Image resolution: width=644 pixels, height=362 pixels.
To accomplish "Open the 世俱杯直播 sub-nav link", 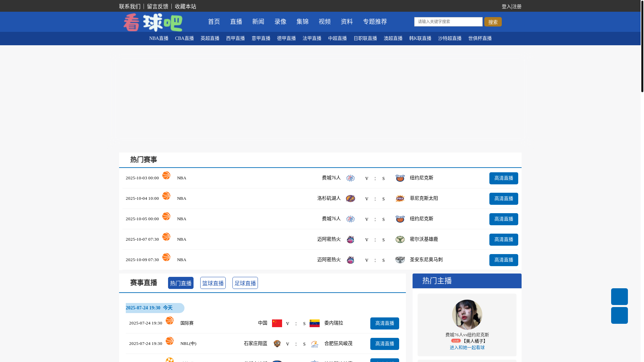I will [480, 39].
